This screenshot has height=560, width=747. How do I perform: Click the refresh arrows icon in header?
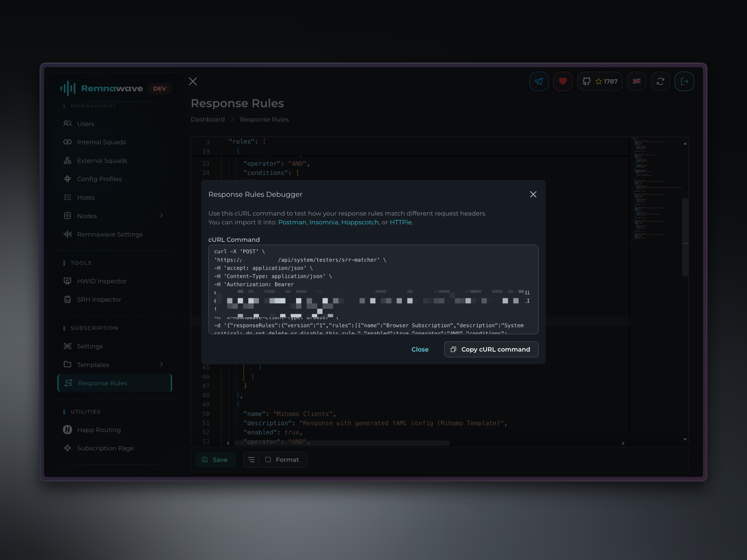coord(660,81)
